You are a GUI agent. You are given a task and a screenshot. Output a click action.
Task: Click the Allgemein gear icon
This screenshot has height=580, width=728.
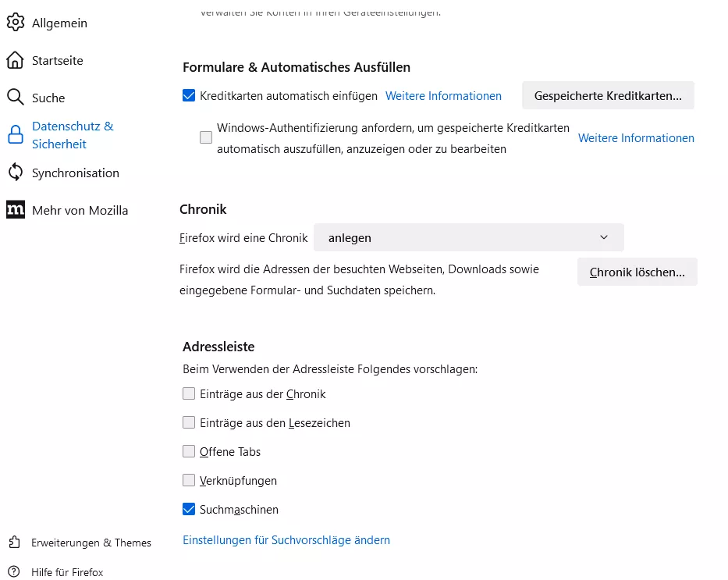click(16, 23)
